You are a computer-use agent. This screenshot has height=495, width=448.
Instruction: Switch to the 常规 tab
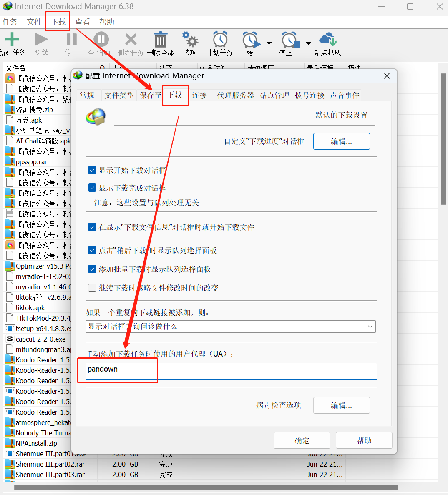87,95
